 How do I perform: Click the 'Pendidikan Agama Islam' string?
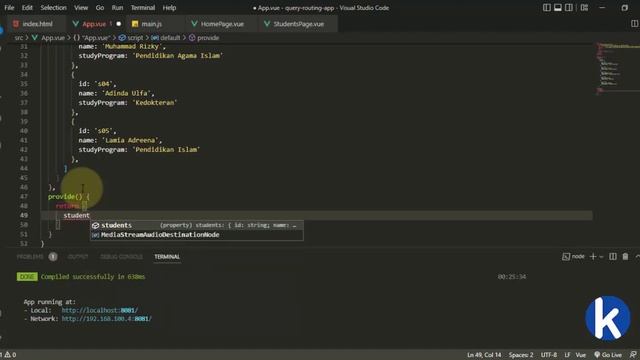pos(178,56)
